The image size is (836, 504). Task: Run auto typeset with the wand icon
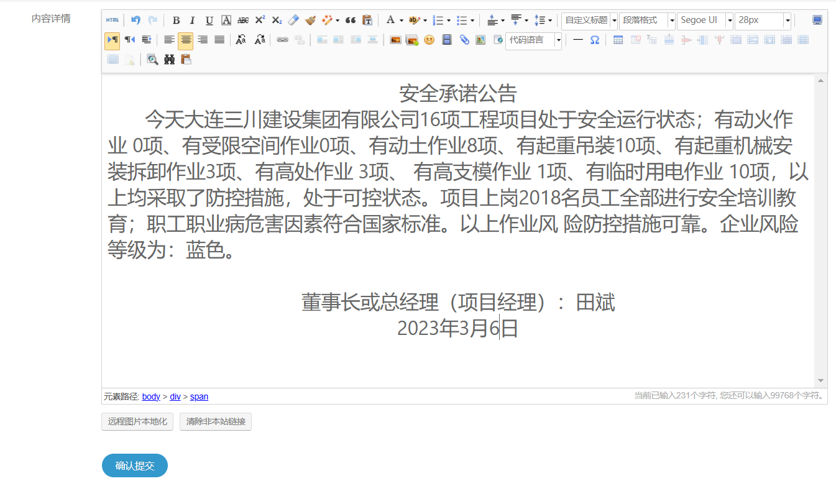pos(328,21)
